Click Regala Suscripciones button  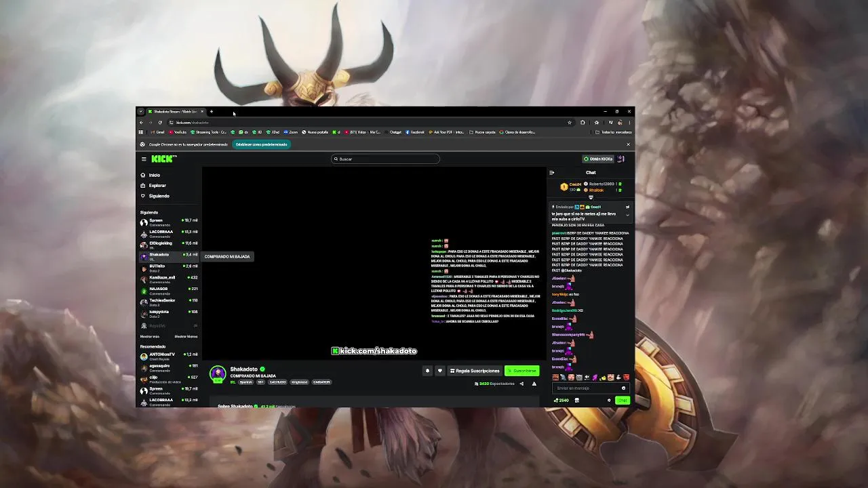[475, 371]
